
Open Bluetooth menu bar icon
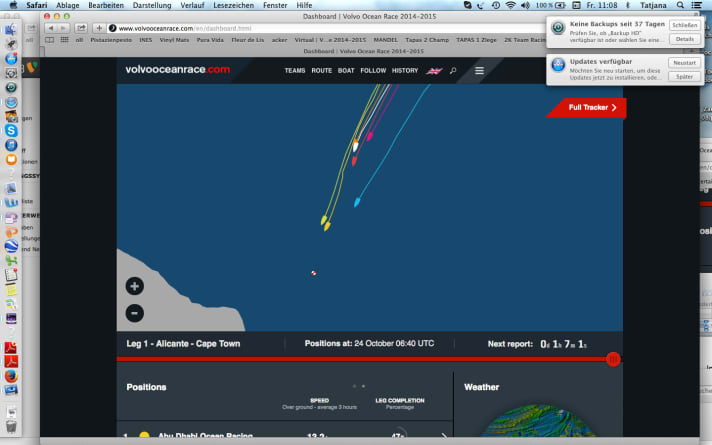click(x=628, y=5)
